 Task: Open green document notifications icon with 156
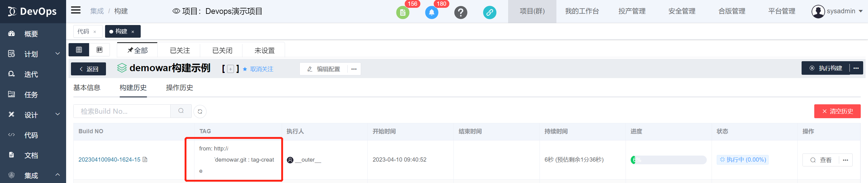[x=403, y=12]
